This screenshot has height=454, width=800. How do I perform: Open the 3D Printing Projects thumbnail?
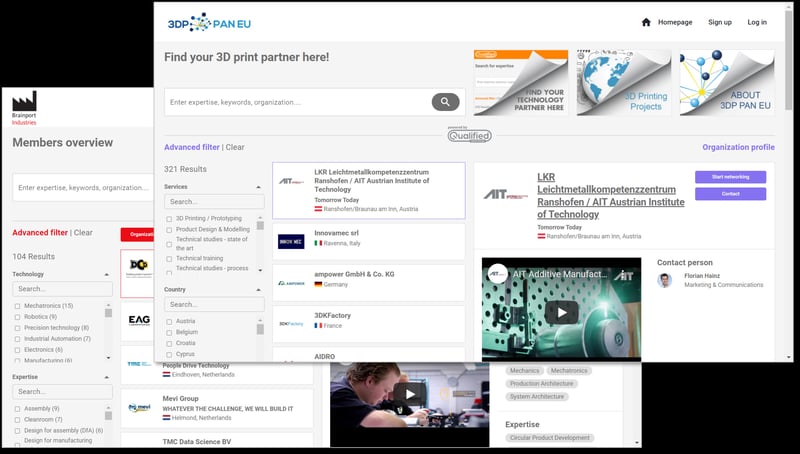[624, 83]
